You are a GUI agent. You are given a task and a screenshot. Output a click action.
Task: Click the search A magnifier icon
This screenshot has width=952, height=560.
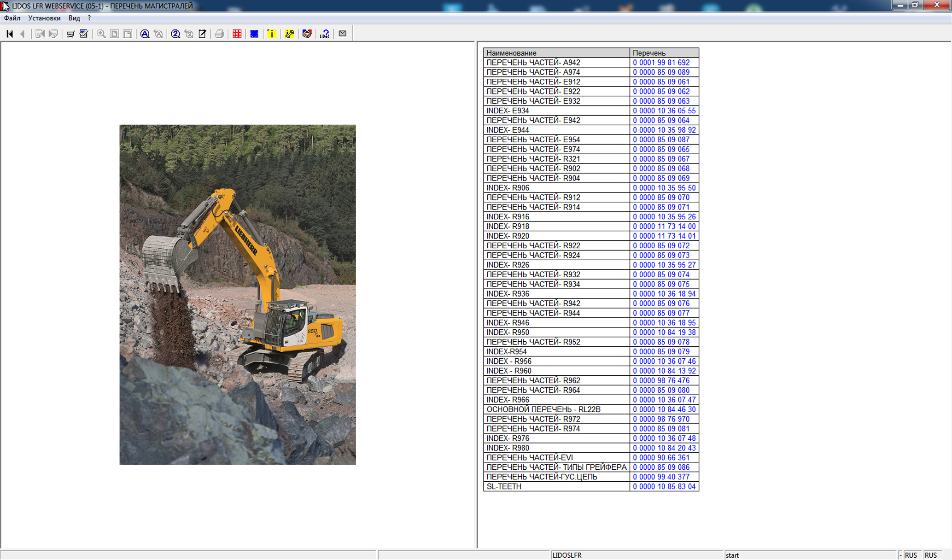(145, 34)
